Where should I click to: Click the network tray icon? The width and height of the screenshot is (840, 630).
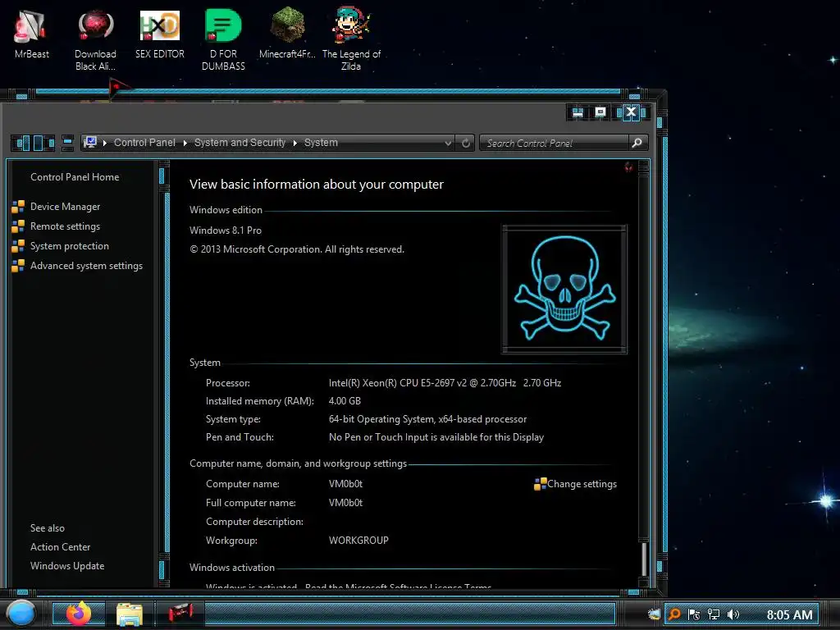714,614
